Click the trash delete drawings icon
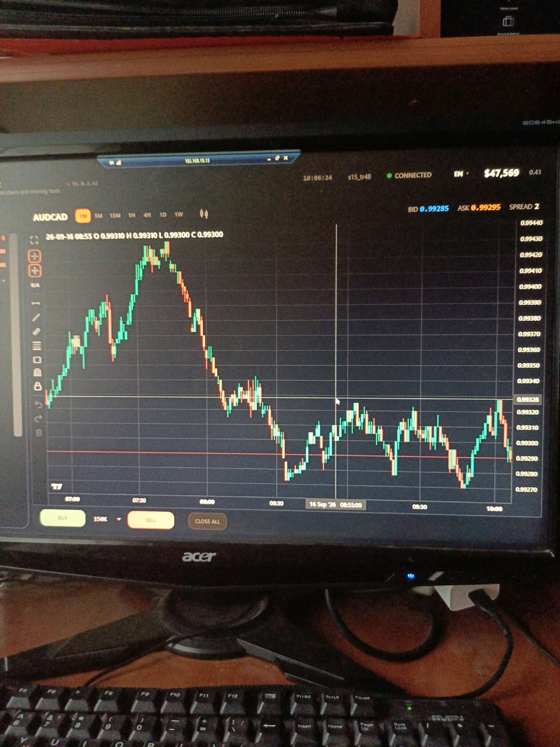Viewport: 560px width, 747px height. click(39, 433)
